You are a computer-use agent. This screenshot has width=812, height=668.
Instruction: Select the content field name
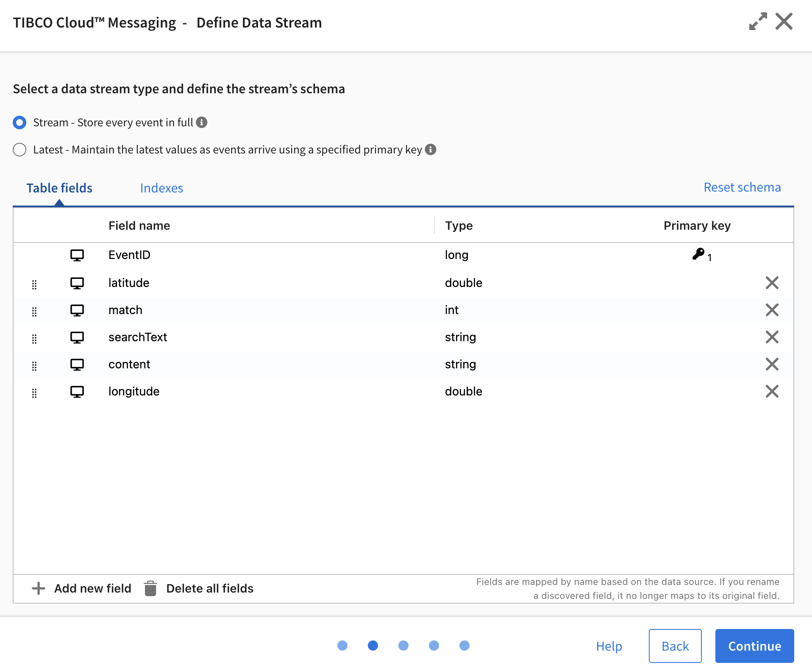point(129,364)
